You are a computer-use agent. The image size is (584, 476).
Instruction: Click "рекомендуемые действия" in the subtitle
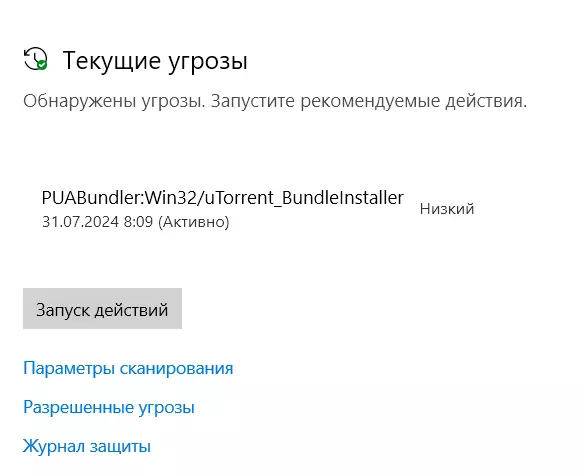coord(413,101)
